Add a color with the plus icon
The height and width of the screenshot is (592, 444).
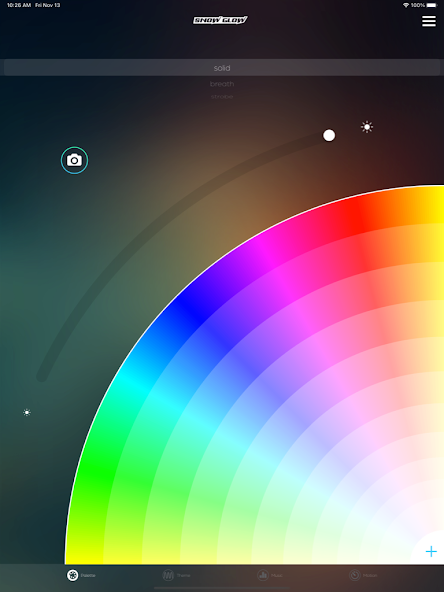coord(431,552)
